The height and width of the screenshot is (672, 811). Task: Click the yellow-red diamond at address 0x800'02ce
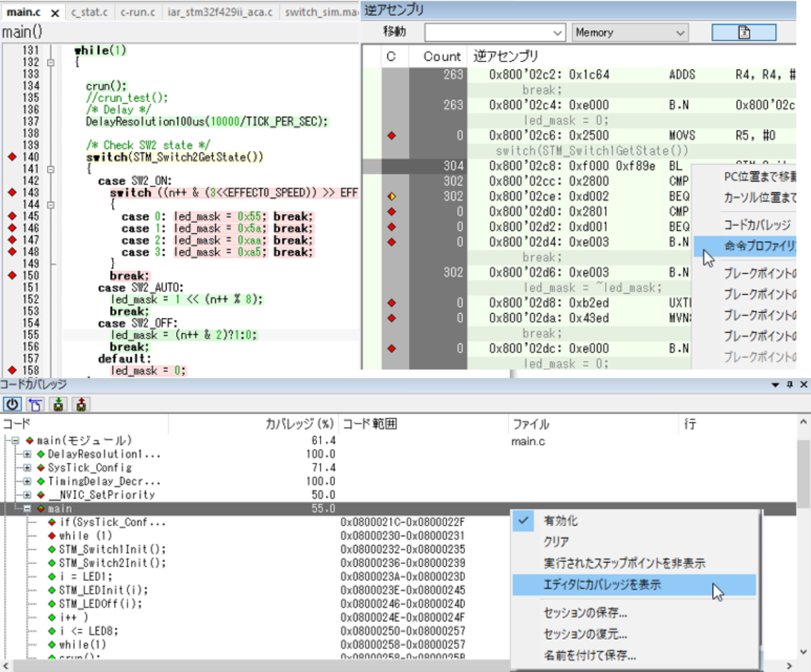coord(391,196)
